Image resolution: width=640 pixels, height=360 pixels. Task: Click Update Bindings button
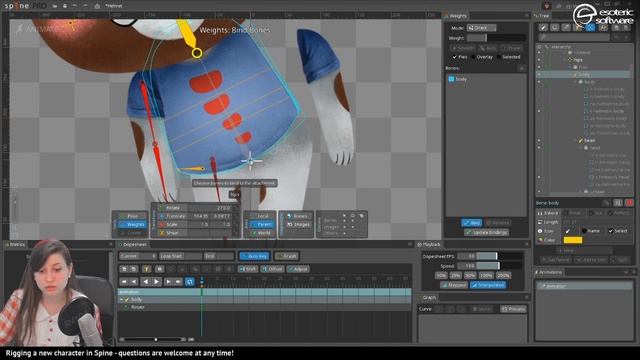pyautogui.click(x=487, y=232)
